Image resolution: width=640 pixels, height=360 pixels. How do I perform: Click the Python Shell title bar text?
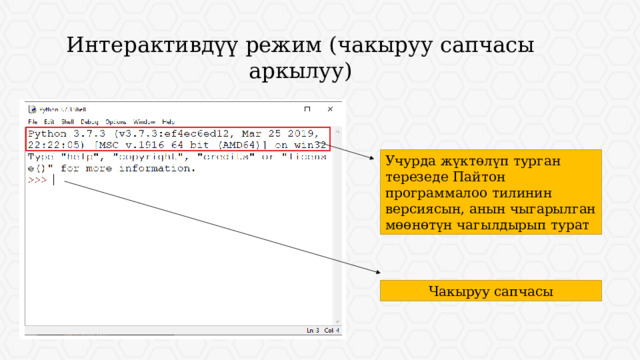click(x=62, y=109)
